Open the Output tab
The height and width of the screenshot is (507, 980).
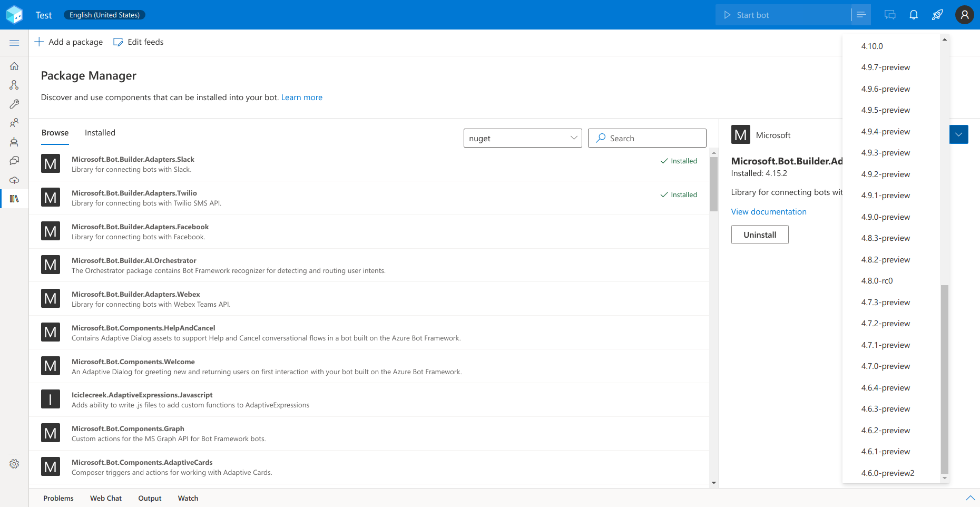coord(150,498)
